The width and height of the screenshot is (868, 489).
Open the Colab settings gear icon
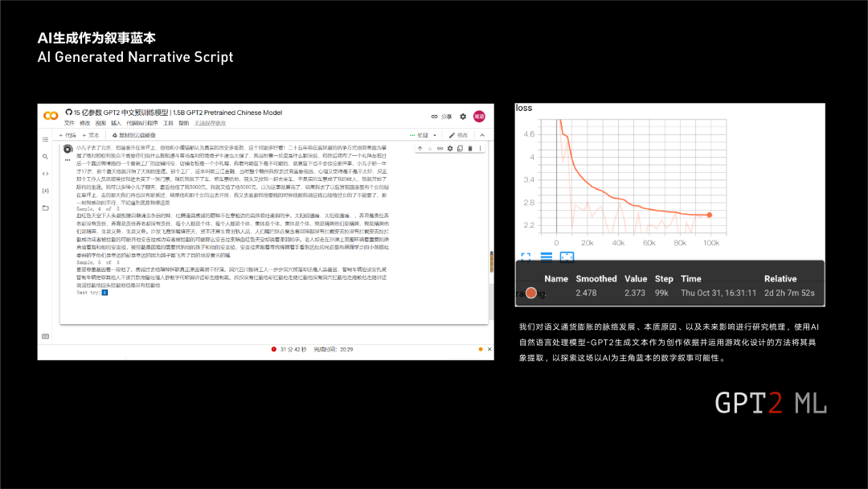[463, 117]
